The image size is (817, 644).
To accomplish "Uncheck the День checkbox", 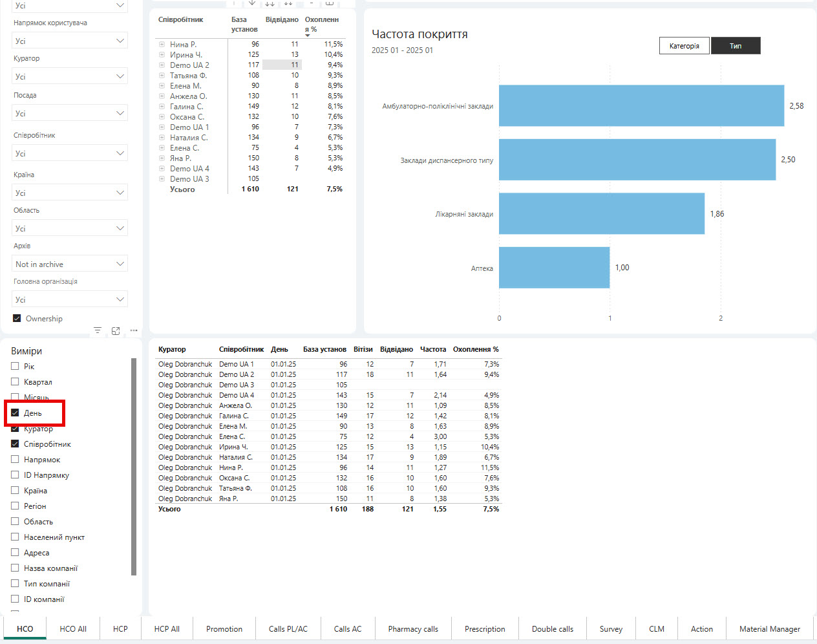I will 15,413.
